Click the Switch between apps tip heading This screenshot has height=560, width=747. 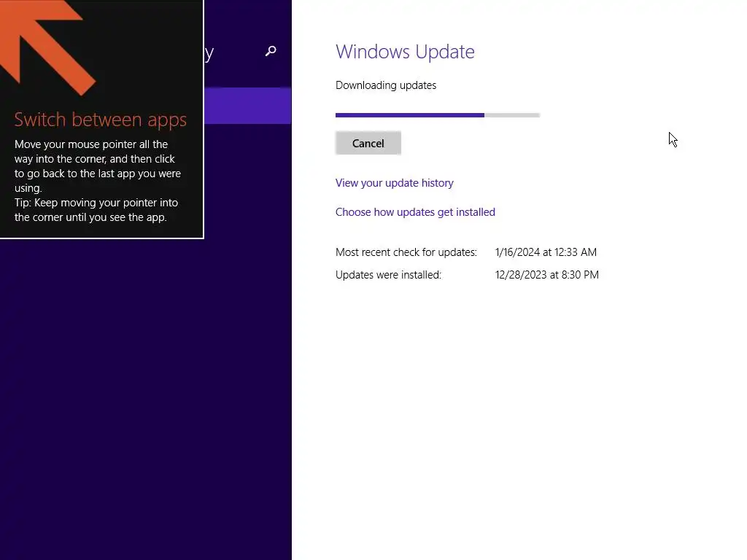pos(100,120)
